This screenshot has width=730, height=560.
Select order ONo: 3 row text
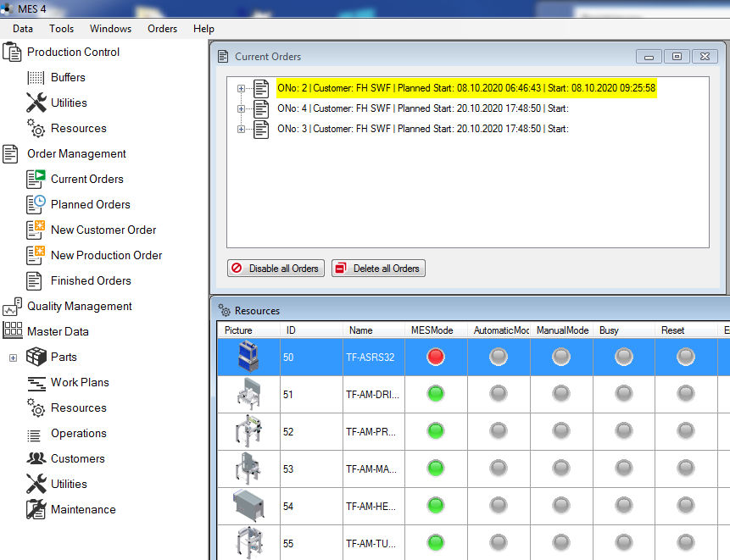click(x=423, y=130)
